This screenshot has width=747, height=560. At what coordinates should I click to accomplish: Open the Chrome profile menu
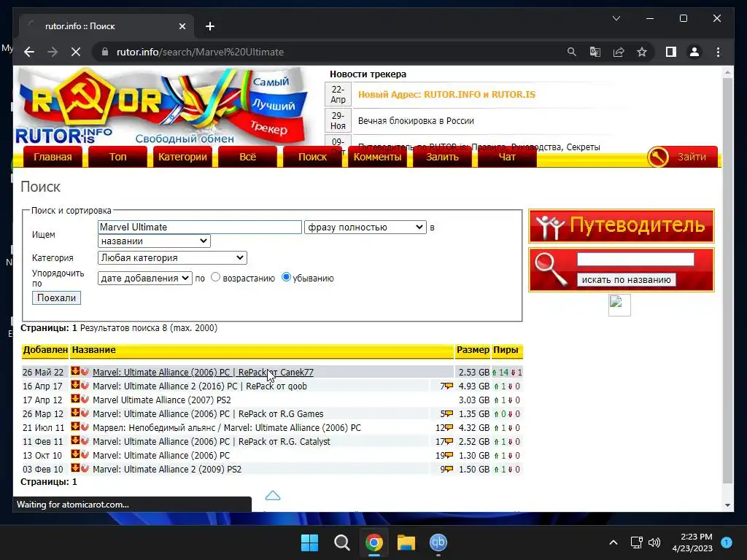[x=694, y=52]
